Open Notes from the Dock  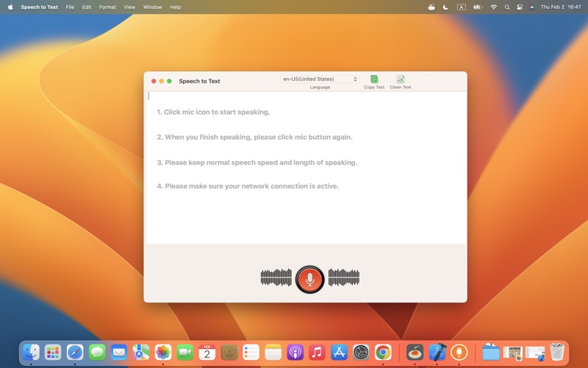(273, 353)
